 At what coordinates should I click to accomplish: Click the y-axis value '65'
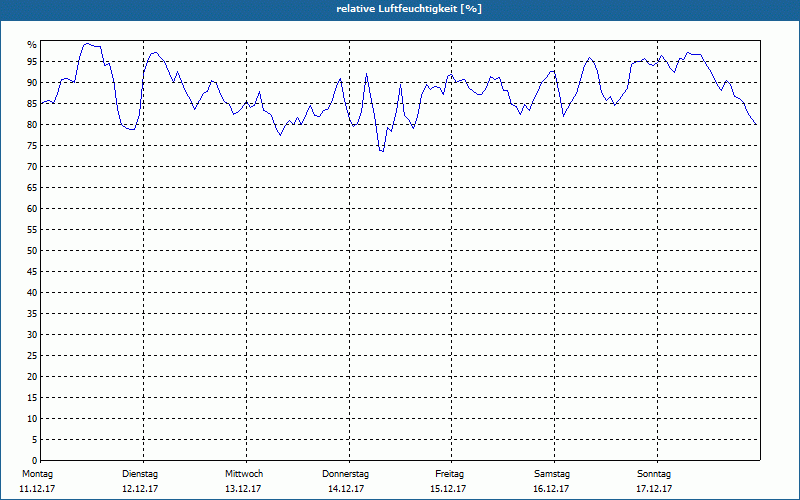[32, 188]
